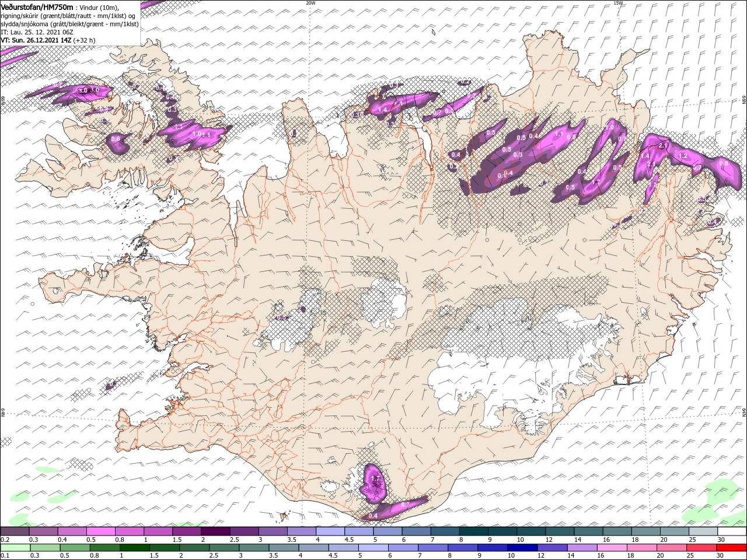Click the 0.5 green swatch in bottom legend row

tap(75, 547)
